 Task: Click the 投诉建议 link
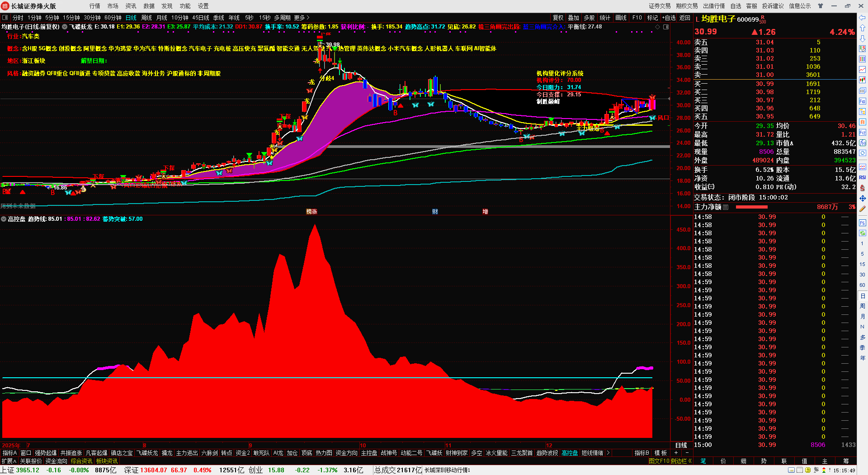(x=773, y=6)
